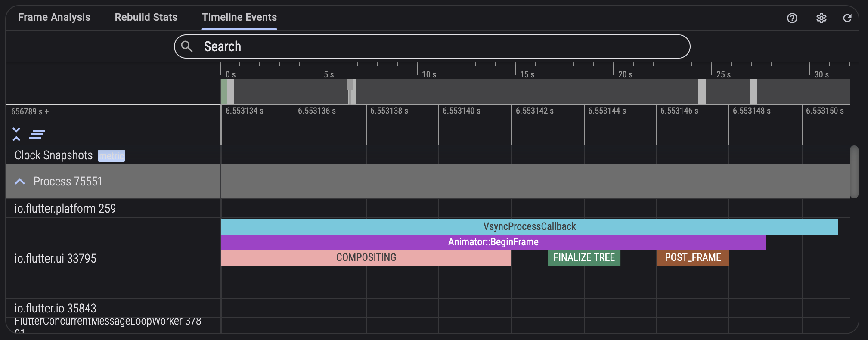Switch to the Frame Analysis tab
The image size is (868, 340).
(54, 17)
